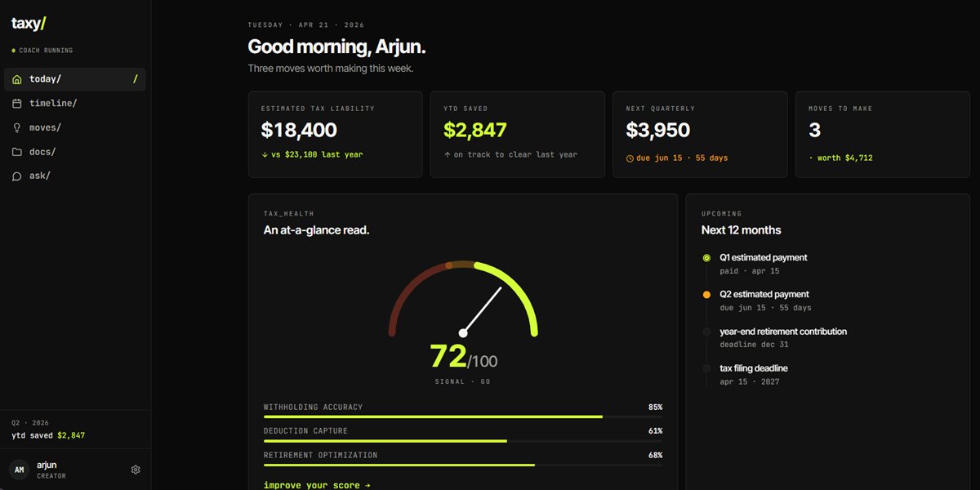
Task: Click the COACH RUNNING status indicator
Action: point(42,51)
